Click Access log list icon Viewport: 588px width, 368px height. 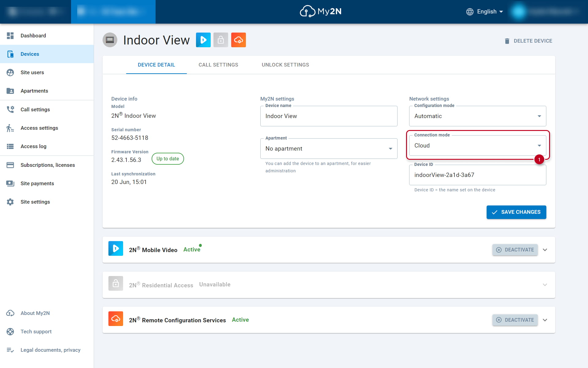point(10,146)
